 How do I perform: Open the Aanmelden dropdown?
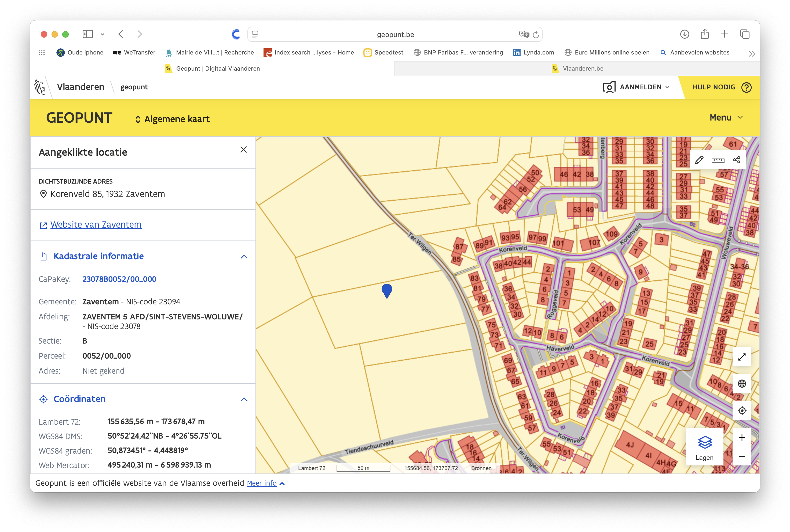point(636,87)
